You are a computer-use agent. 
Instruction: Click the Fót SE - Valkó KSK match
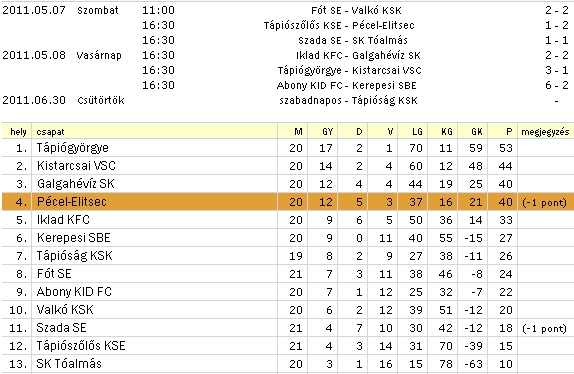356,10
